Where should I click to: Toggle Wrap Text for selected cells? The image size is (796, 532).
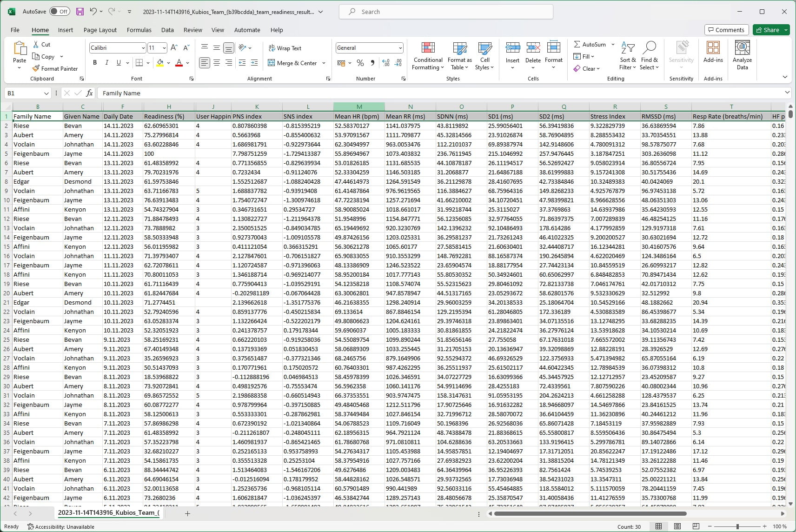(x=285, y=48)
